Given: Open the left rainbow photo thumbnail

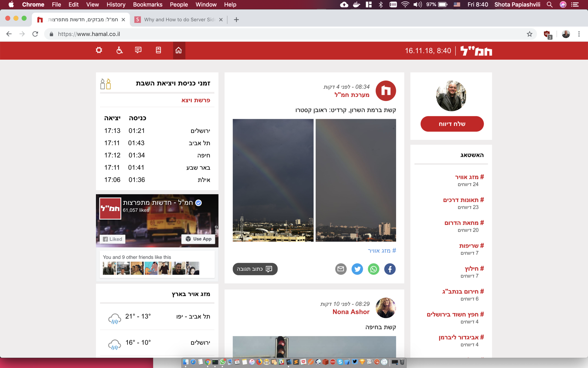Looking at the screenshot, I should point(273,180).
